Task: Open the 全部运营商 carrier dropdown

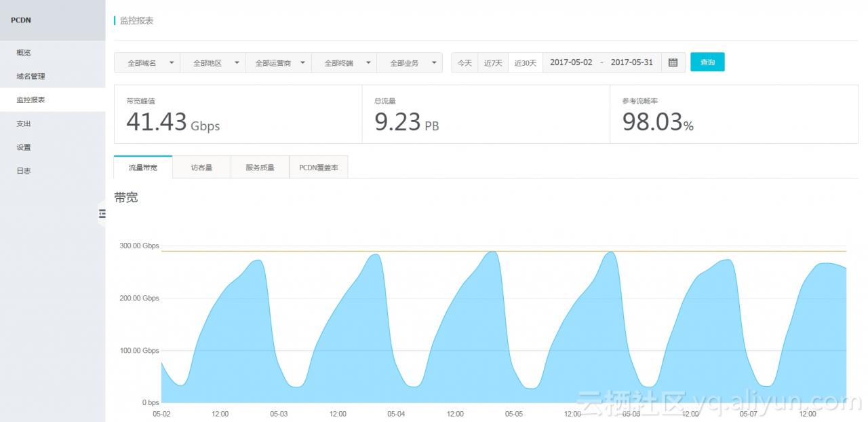Action: [x=278, y=62]
